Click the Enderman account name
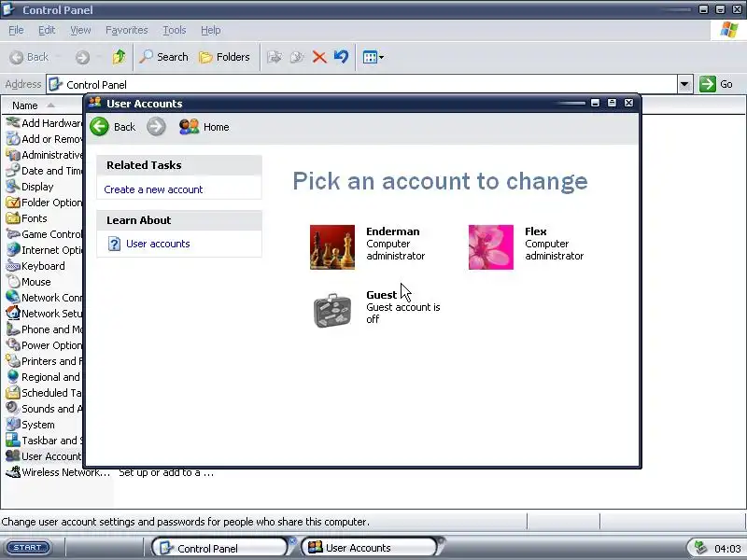Viewport: 747px width, 560px height. (x=392, y=231)
